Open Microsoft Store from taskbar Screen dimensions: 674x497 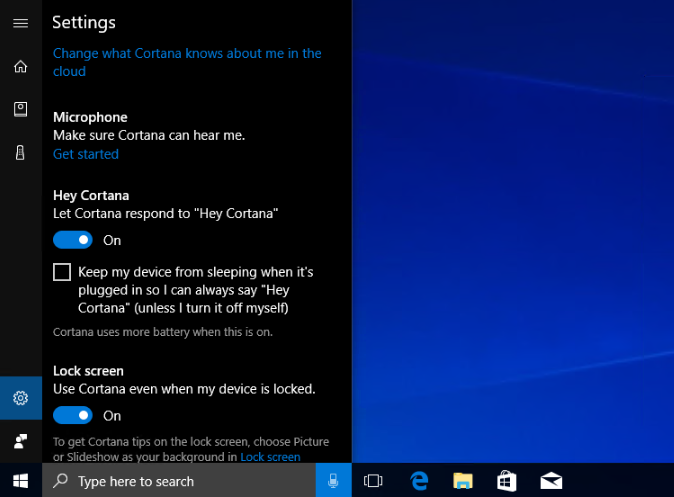click(x=507, y=481)
